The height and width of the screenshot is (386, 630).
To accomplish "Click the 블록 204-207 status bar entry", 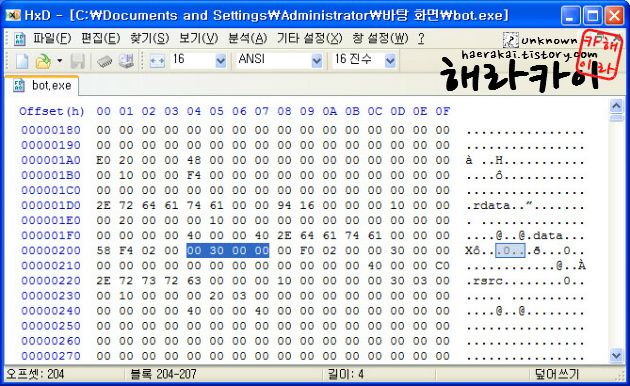I will (x=163, y=374).
